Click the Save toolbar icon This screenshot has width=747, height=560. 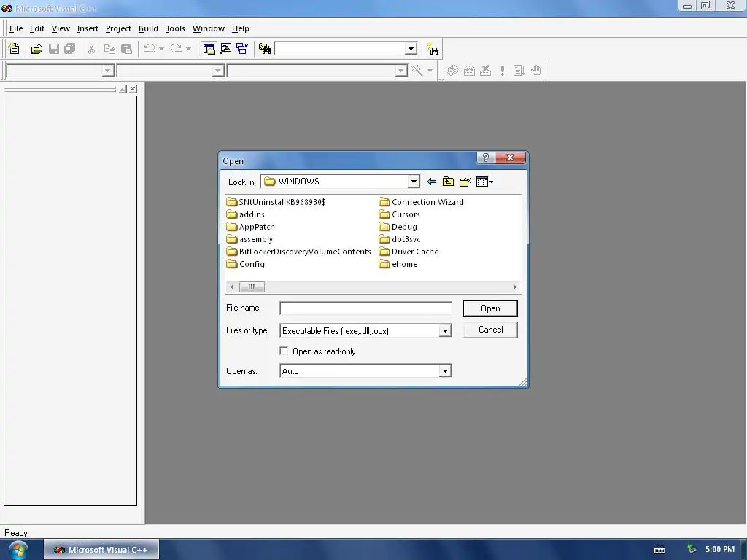pyautogui.click(x=54, y=49)
